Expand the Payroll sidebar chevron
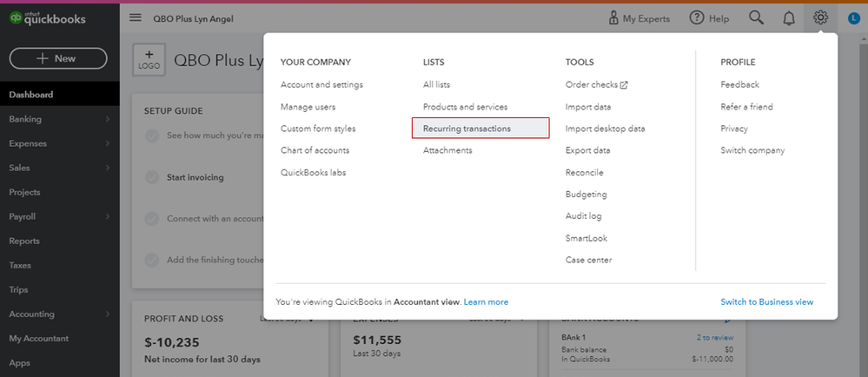The height and width of the screenshot is (377, 868). coord(108,216)
